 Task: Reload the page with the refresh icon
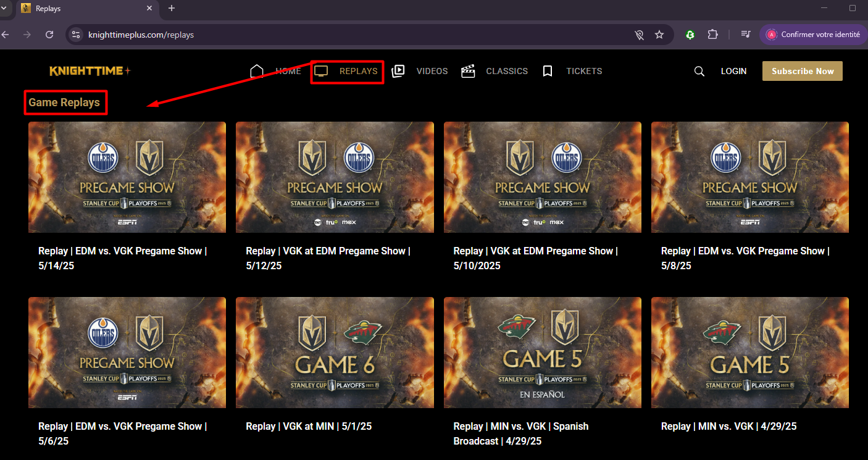[x=49, y=35]
